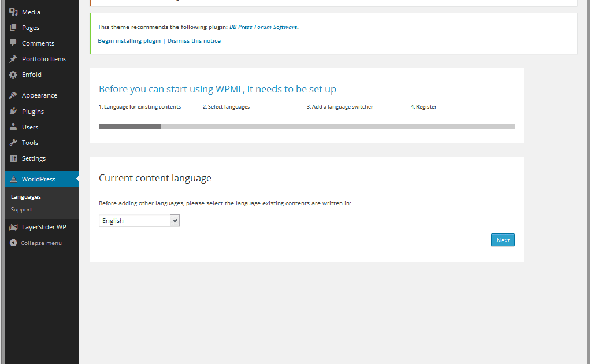Open the Appearance menu

point(39,95)
